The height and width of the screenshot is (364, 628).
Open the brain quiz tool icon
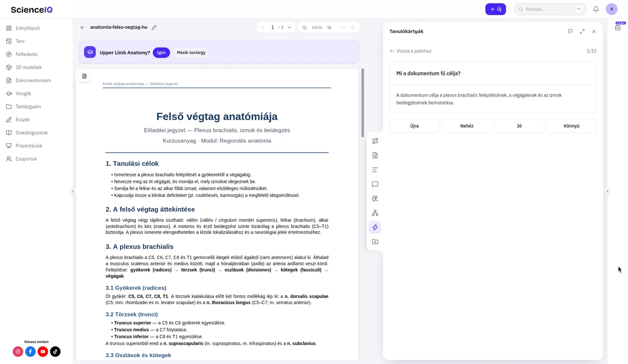point(375,199)
